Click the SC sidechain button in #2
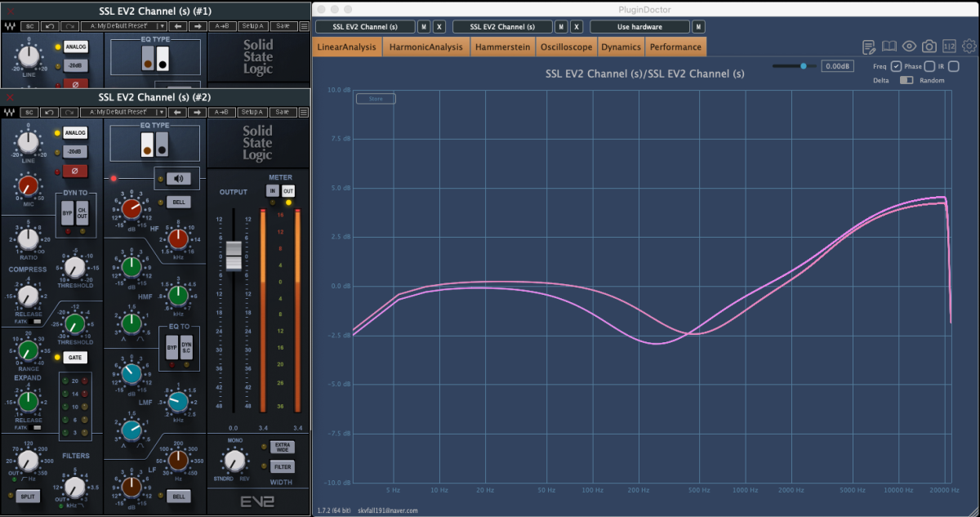Image resolution: width=980 pixels, height=517 pixels. (29, 111)
